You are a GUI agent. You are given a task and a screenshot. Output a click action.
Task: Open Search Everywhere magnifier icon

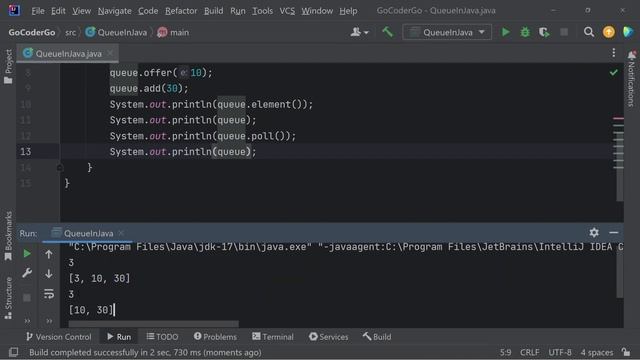click(589, 32)
